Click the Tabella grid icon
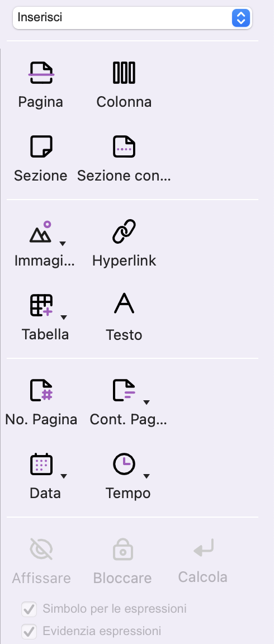The image size is (274, 644). (x=41, y=305)
